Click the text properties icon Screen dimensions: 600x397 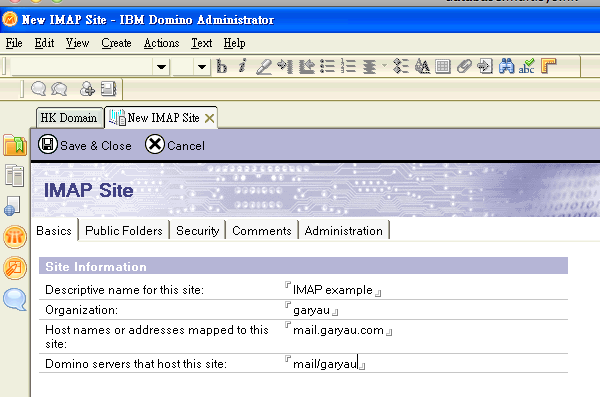422,67
